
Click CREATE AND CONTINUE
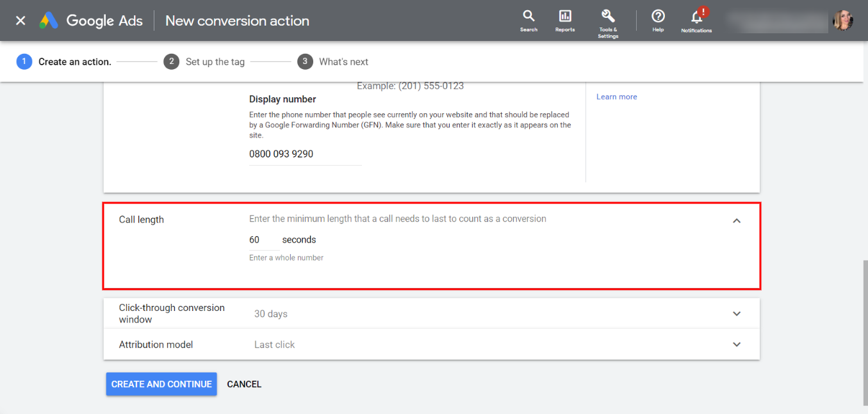pos(161,384)
